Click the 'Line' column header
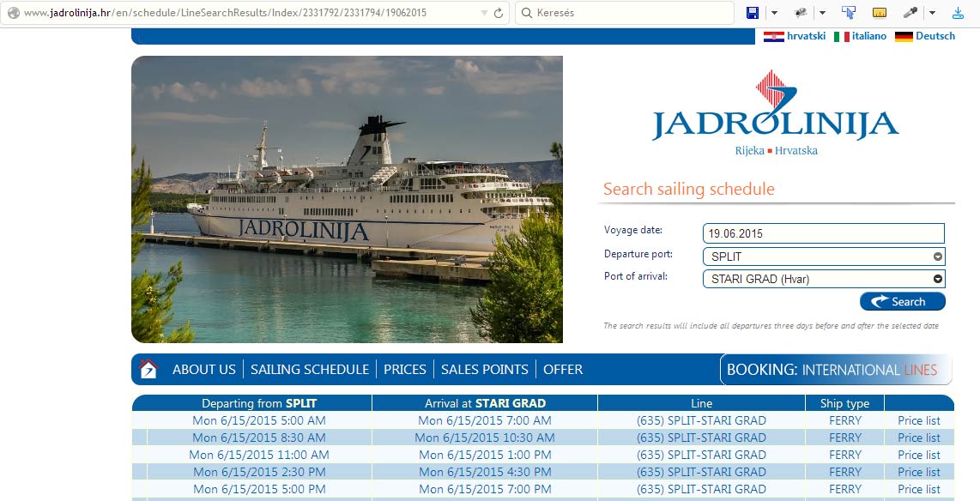 (701, 403)
